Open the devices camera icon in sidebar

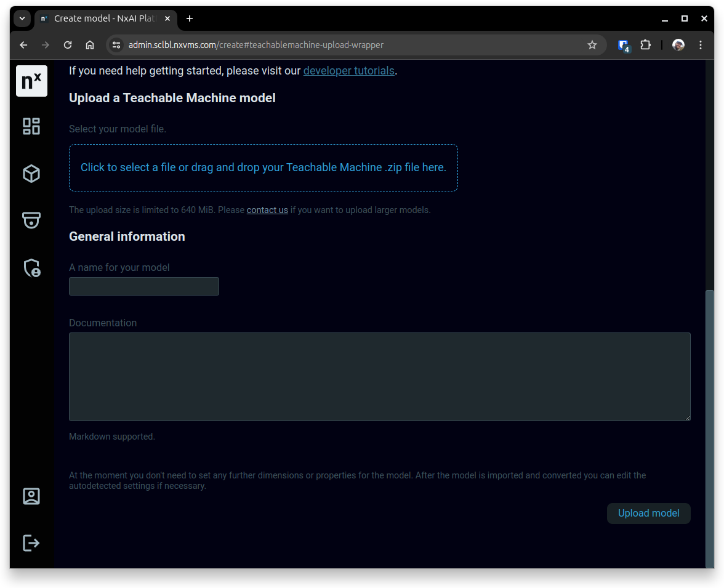[31, 220]
